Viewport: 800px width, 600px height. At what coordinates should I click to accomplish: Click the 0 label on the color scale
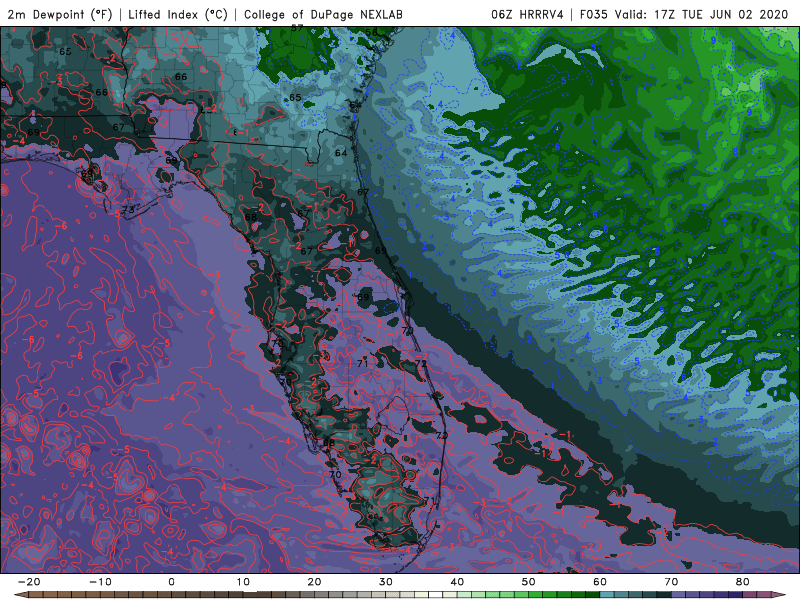[171, 582]
